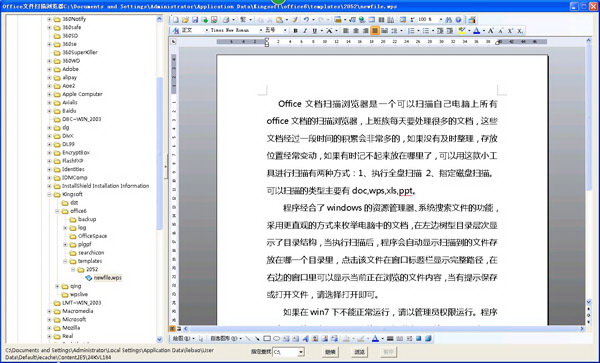
Task: Open the 100% zoom dropdown
Action: pos(440,20)
